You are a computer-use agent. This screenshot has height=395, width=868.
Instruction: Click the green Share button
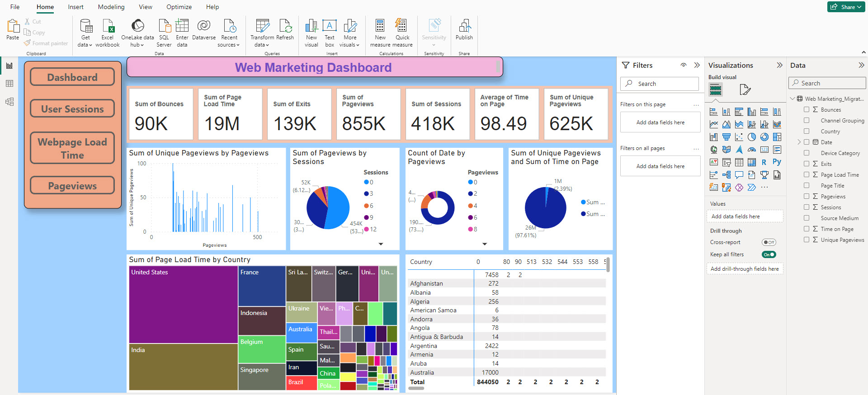(846, 7)
